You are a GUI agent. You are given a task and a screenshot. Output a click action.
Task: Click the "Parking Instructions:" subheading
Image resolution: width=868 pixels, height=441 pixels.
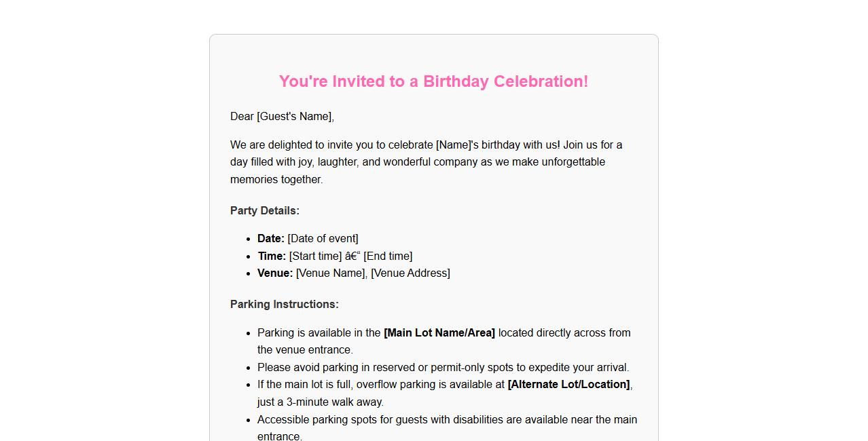pyautogui.click(x=284, y=305)
